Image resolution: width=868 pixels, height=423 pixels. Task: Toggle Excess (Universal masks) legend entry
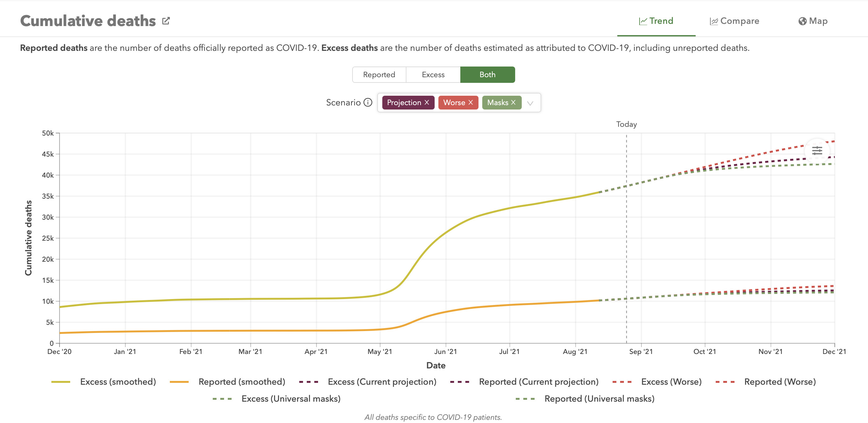tap(290, 399)
